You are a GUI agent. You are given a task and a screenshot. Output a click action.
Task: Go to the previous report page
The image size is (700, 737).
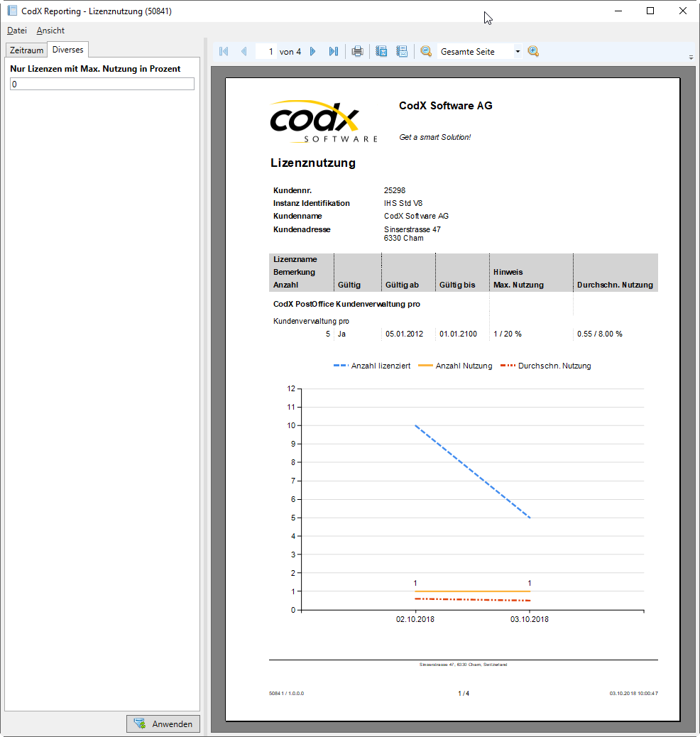point(244,51)
